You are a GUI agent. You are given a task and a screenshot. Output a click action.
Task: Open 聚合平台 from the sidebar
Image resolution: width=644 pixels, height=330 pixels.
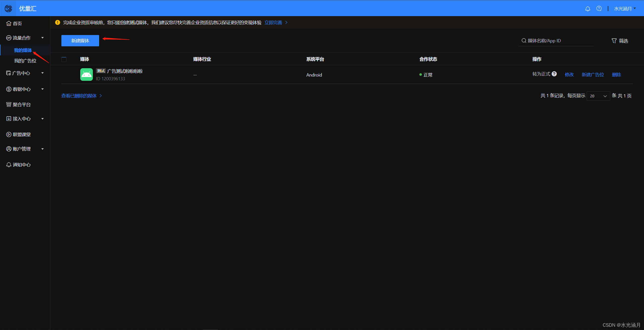click(22, 104)
